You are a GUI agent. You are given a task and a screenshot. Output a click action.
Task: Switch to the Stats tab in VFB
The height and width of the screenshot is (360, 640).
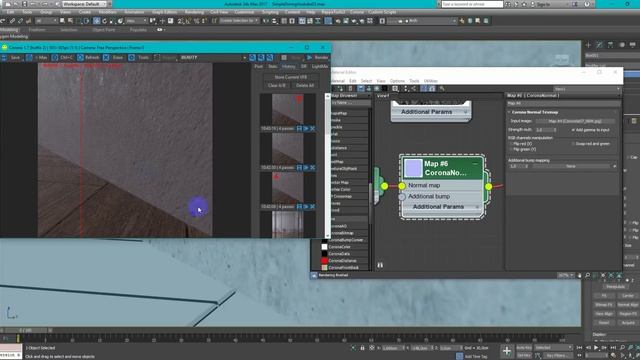[272, 66]
